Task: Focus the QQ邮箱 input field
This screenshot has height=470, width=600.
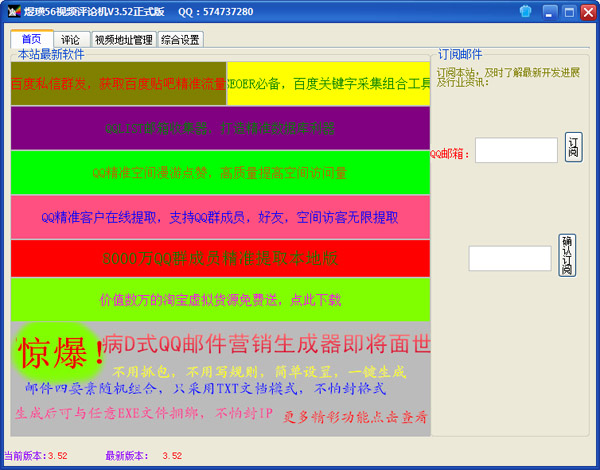Action: point(516,150)
